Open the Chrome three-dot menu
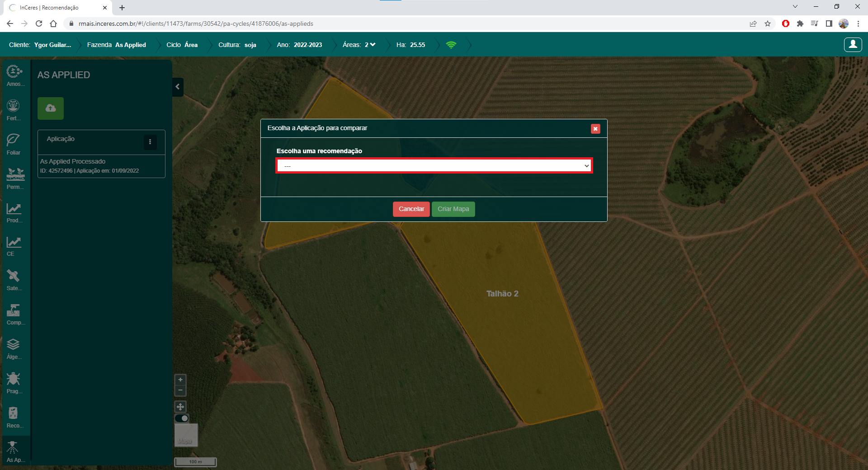The height and width of the screenshot is (470, 868). click(x=858, y=23)
